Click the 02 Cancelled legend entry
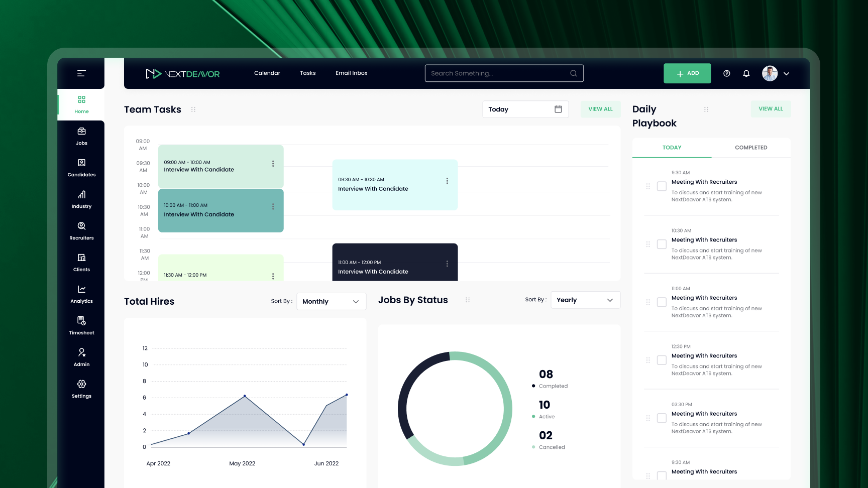Image resolution: width=868 pixels, height=488 pixels. [549, 440]
